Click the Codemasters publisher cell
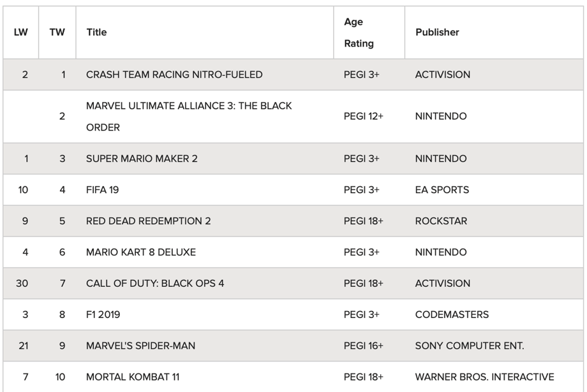 pyautogui.click(x=452, y=315)
